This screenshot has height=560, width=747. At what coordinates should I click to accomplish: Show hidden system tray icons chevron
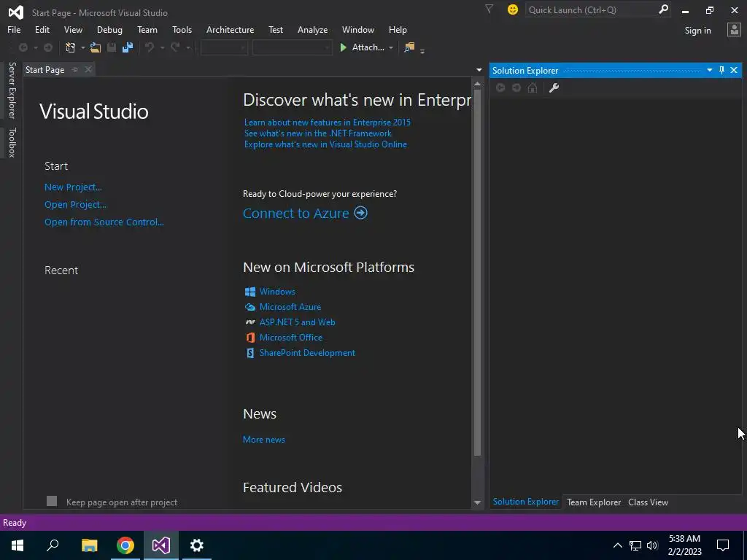(617, 545)
